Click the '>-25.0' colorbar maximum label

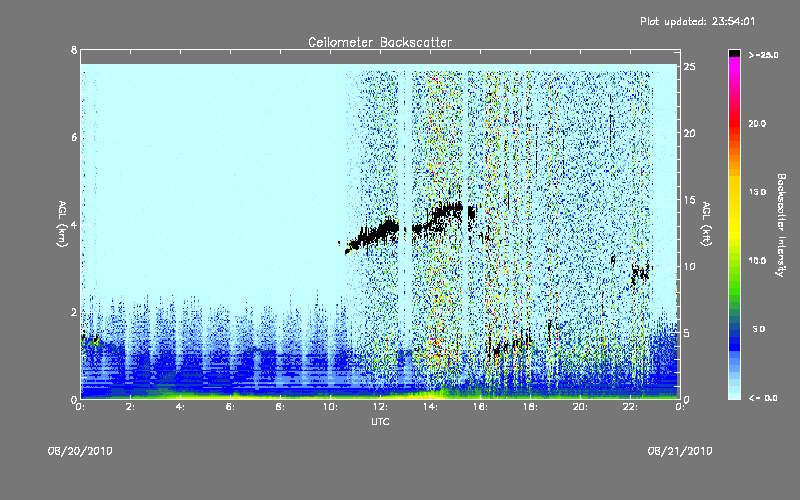pyautogui.click(x=763, y=55)
